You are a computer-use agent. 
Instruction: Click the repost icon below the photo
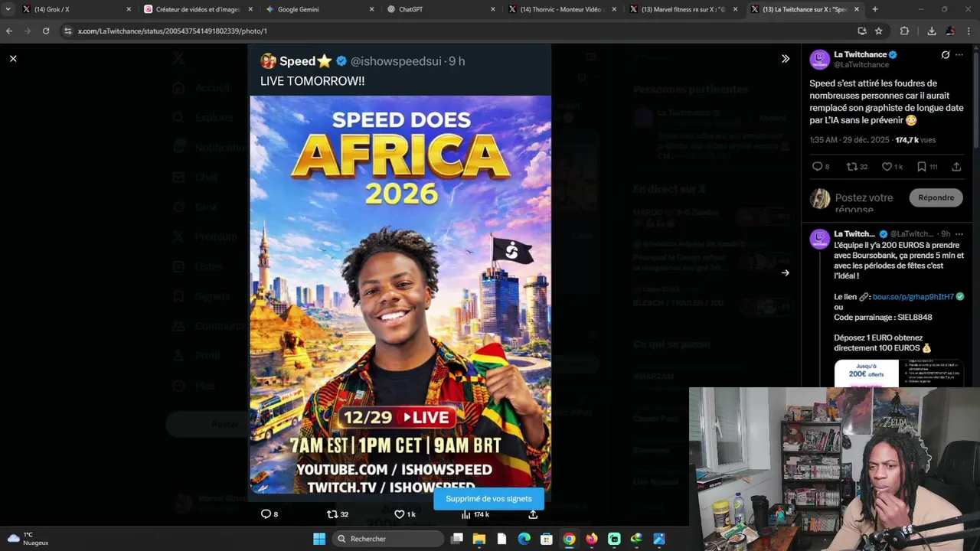click(x=332, y=514)
